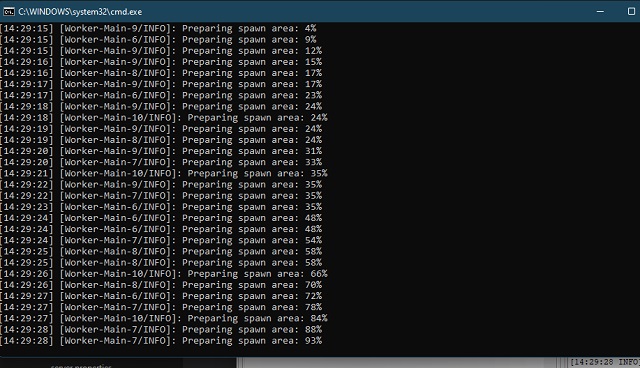Click the last log line showing 93%
640x368 pixels.
(161, 341)
